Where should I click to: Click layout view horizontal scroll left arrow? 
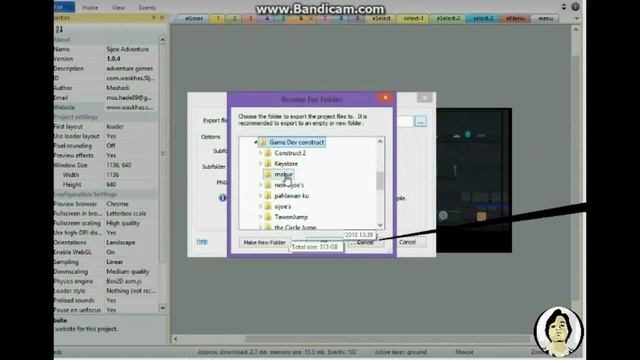click(176, 339)
